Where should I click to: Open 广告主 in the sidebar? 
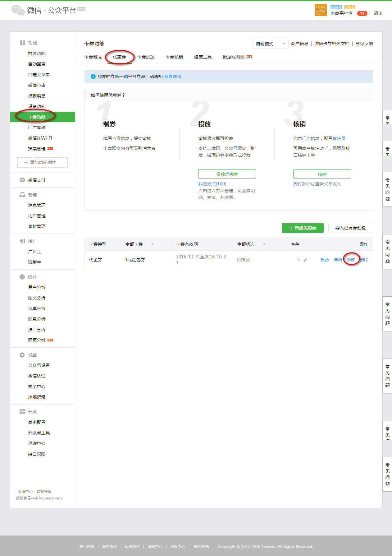[x=34, y=252]
